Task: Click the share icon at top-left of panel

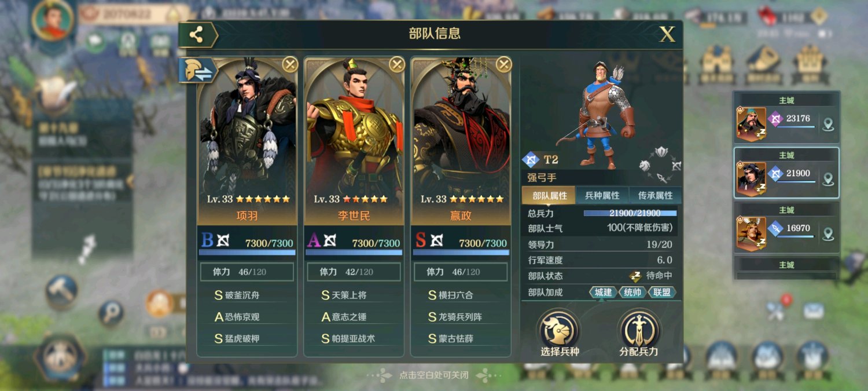Action: 197,35
